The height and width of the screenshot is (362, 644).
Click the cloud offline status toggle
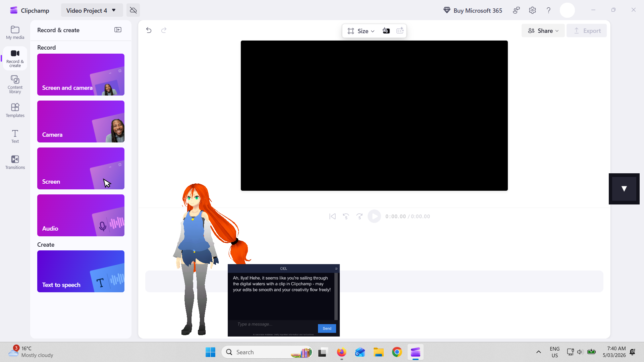point(133,10)
